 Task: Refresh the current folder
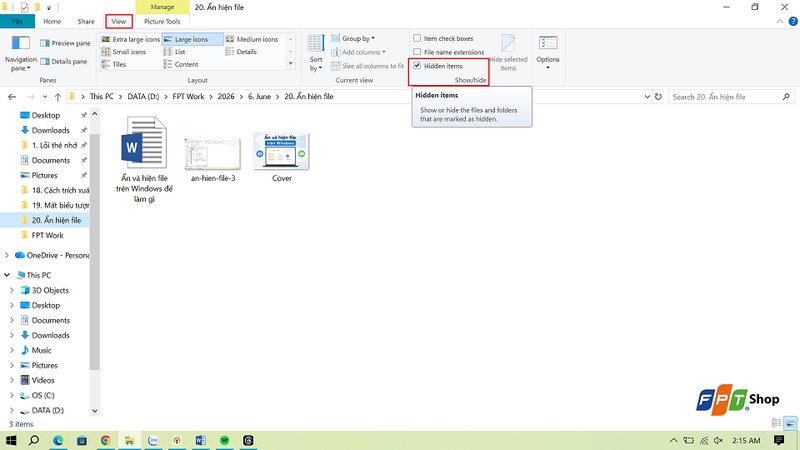point(658,96)
